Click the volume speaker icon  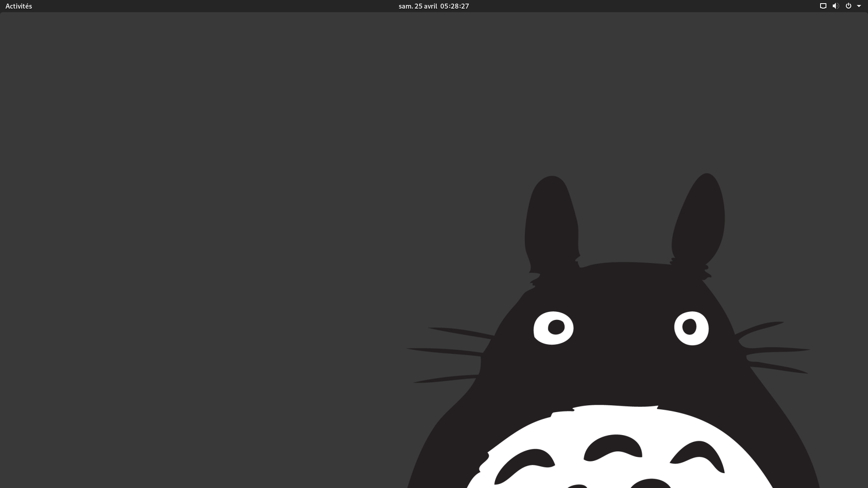click(x=835, y=6)
